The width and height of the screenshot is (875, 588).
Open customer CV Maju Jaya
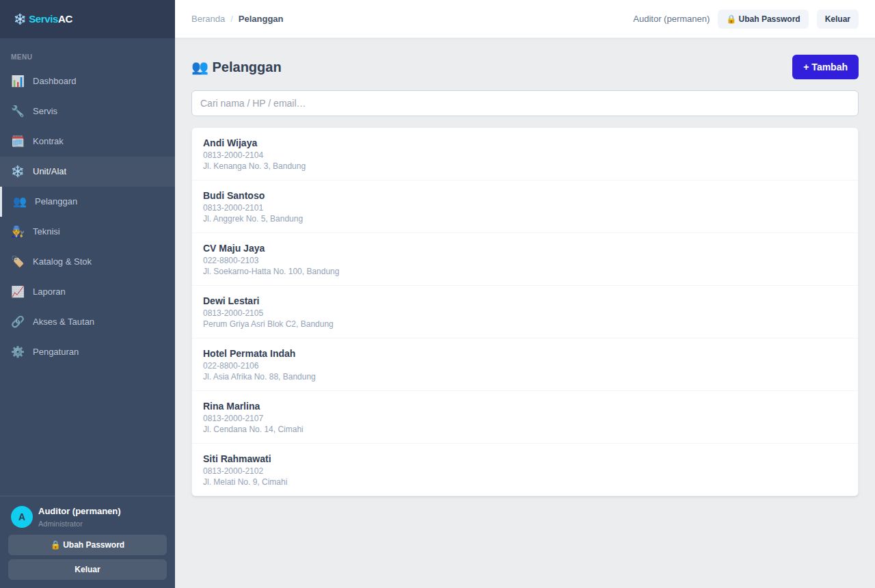(525, 260)
